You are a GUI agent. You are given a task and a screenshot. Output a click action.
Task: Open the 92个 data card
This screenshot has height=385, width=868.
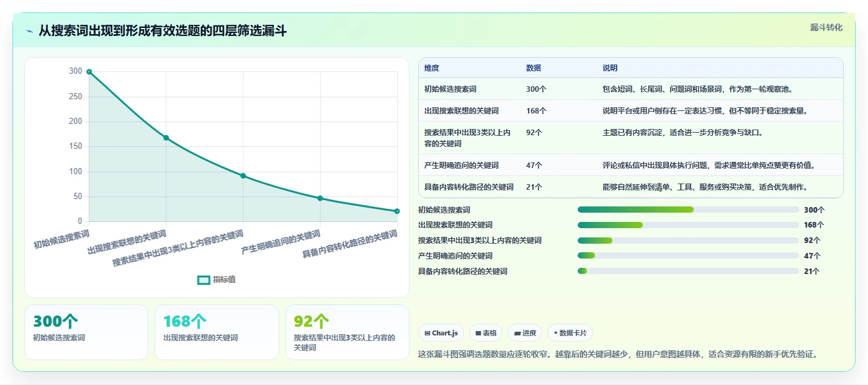[x=347, y=332]
